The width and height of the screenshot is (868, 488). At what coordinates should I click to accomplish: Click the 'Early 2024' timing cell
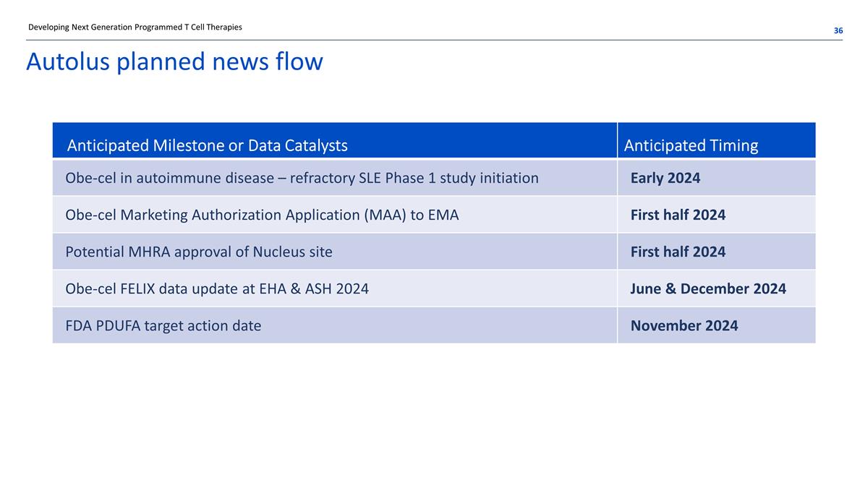pyautogui.click(x=665, y=178)
